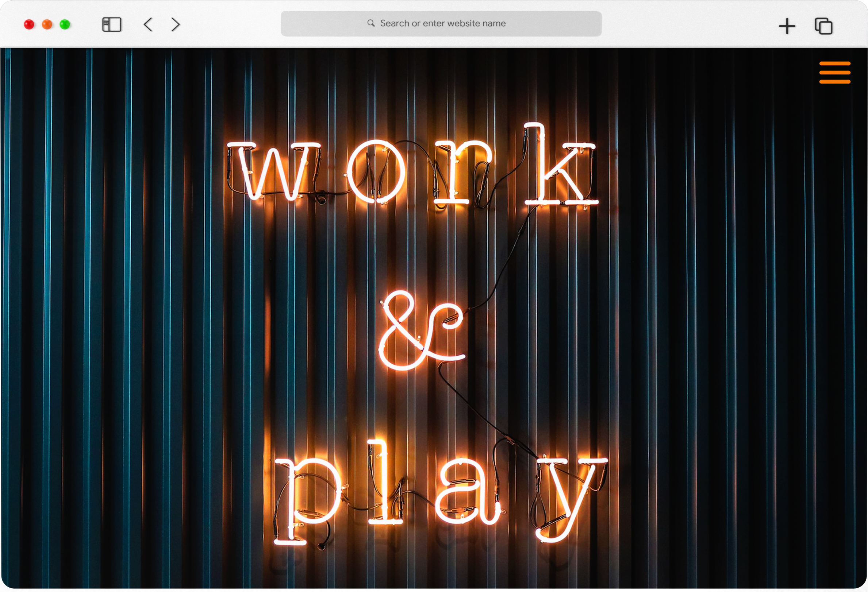Image resolution: width=868 pixels, height=592 pixels.
Task: Open a new tab with plus icon
Action: pyautogui.click(x=787, y=26)
